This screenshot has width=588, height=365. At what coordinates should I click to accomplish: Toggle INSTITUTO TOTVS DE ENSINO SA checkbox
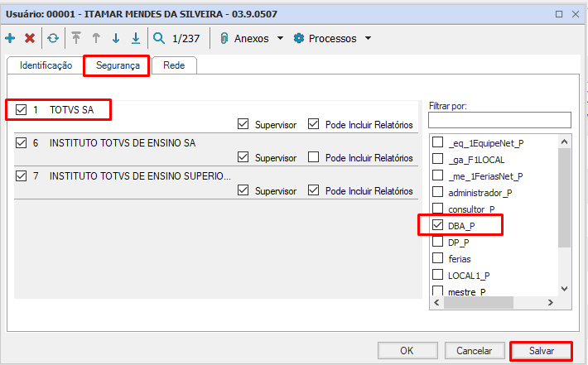(21, 143)
